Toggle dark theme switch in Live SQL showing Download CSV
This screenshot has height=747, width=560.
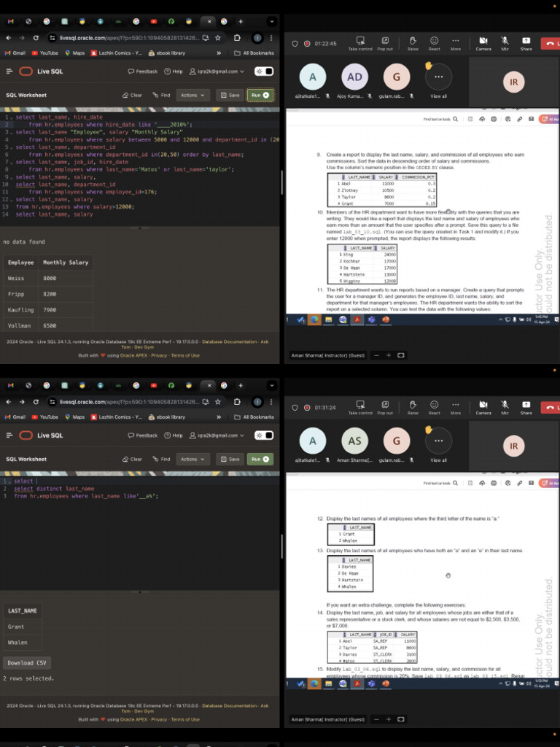pos(264,435)
